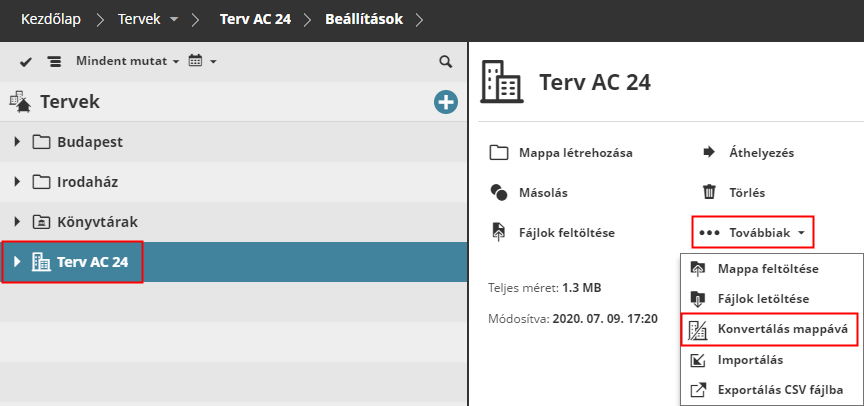Click the Áthelyezés move arrow icon
Screen dimensions: 864x406
(709, 153)
